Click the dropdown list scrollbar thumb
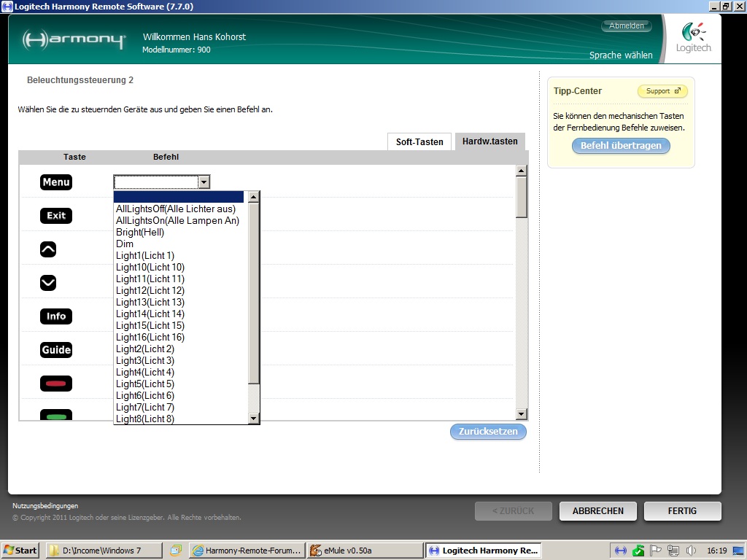Image resolution: width=747 pixels, height=560 pixels. pos(254,293)
